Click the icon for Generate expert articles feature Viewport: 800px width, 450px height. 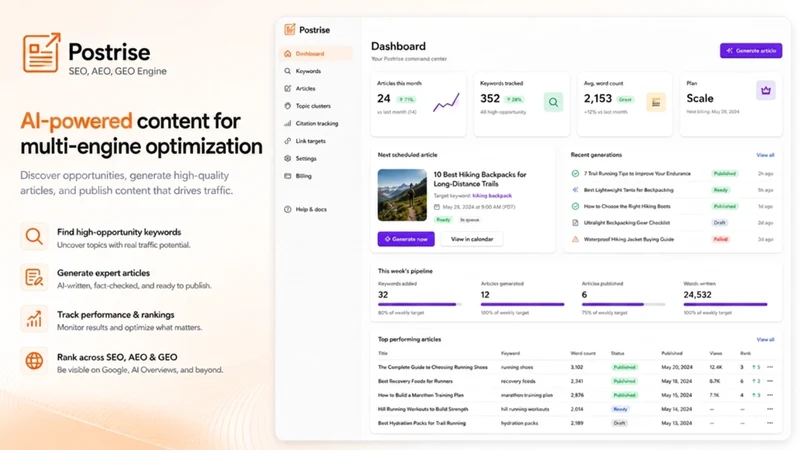(34, 278)
